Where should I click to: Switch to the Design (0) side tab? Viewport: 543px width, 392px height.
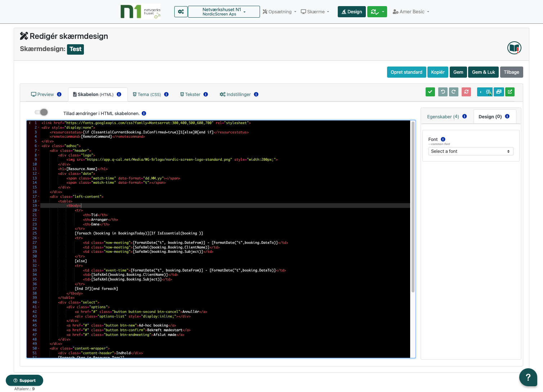click(490, 117)
